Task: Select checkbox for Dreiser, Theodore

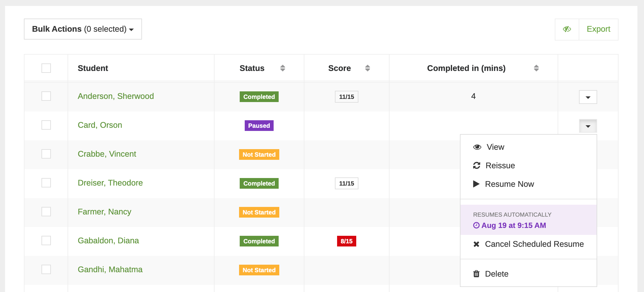Action: [46, 183]
